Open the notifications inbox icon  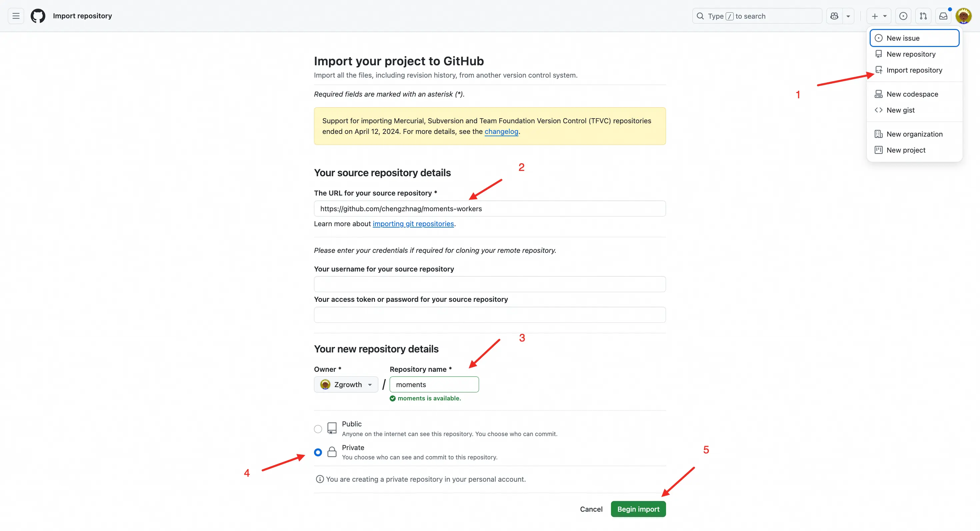(943, 16)
